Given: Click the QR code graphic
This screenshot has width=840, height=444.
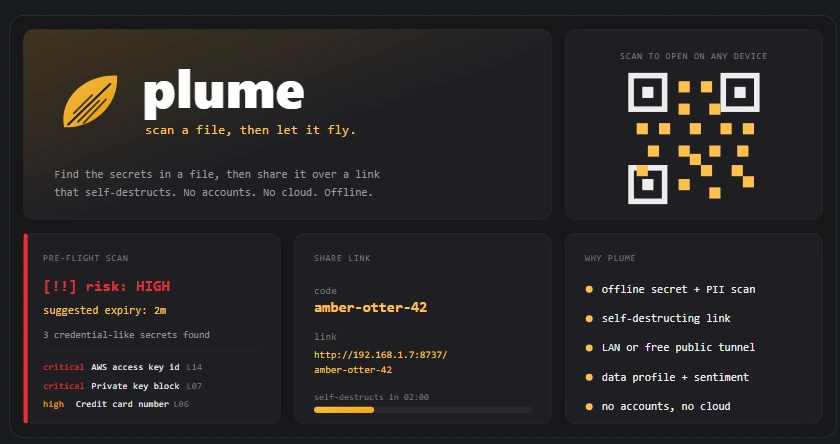Looking at the screenshot, I should [694, 138].
